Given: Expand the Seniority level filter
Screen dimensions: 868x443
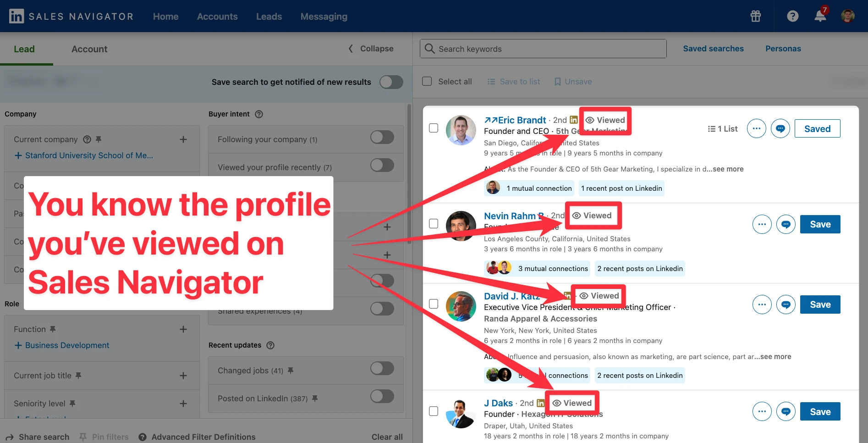Looking at the screenshot, I should click(x=183, y=404).
